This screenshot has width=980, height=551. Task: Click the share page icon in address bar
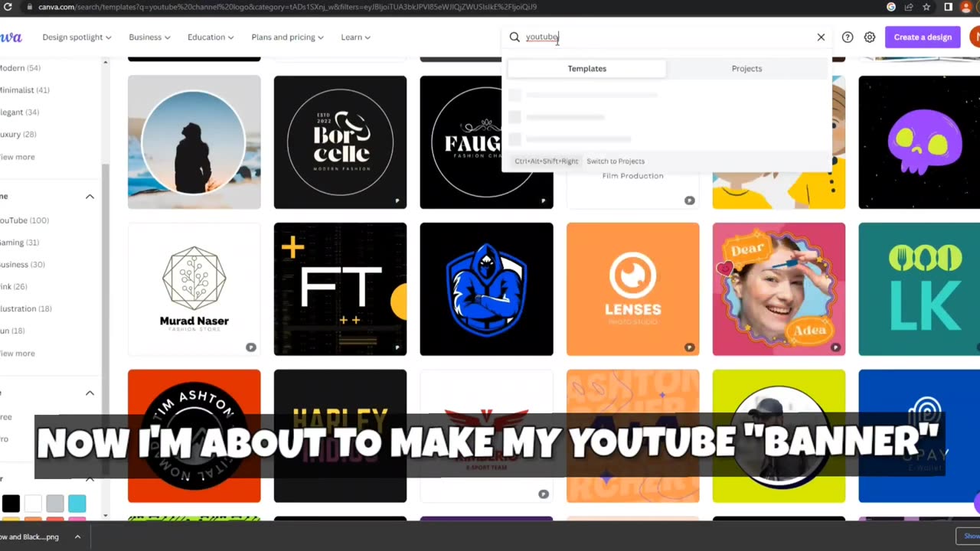(909, 7)
